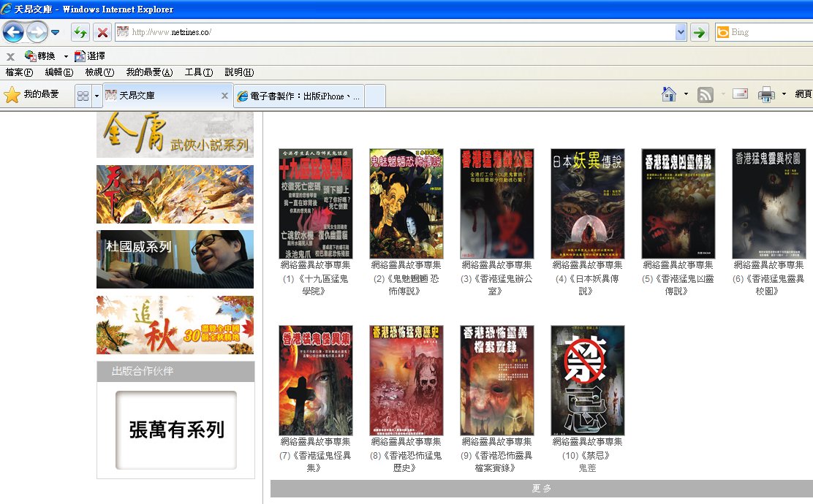Open a new blank tab
813x504 pixels.
pyautogui.click(x=375, y=96)
